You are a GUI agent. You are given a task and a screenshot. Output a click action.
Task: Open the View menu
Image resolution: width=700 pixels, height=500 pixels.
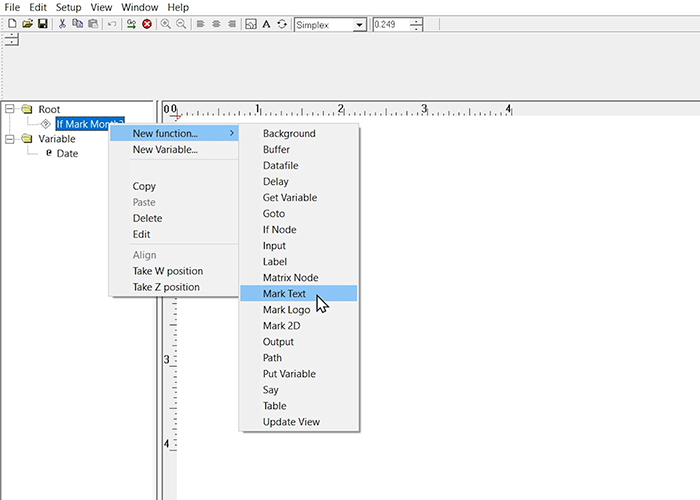(101, 7)
